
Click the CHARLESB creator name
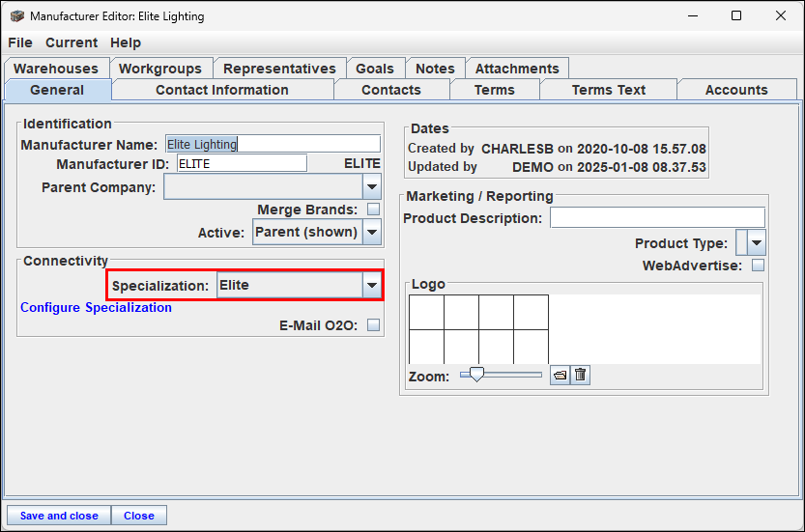(x=517, y=149)
